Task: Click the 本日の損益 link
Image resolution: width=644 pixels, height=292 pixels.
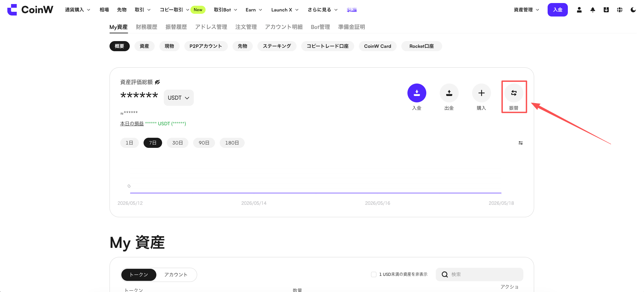Action: pyautogui.click(x=132, y=124)
